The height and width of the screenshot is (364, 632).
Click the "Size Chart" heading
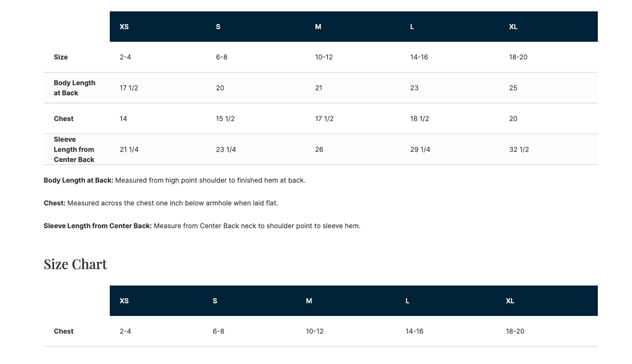tap(75, 264)
